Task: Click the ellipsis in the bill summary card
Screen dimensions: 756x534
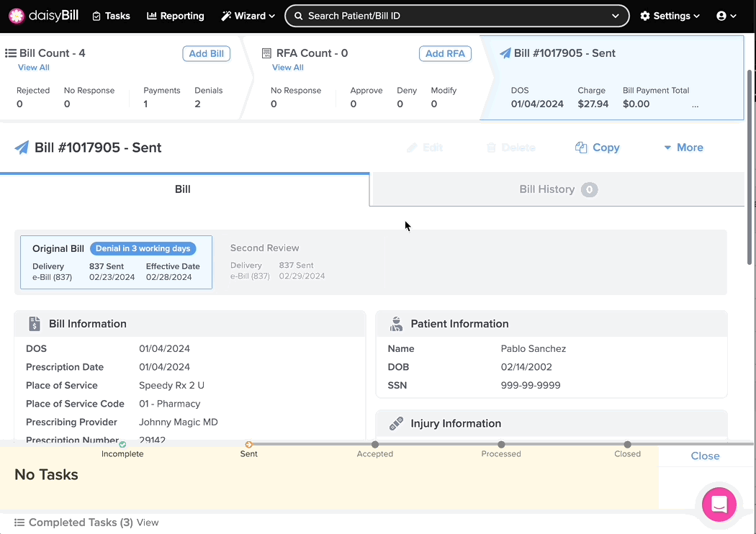Action: [x=695, y=105]
